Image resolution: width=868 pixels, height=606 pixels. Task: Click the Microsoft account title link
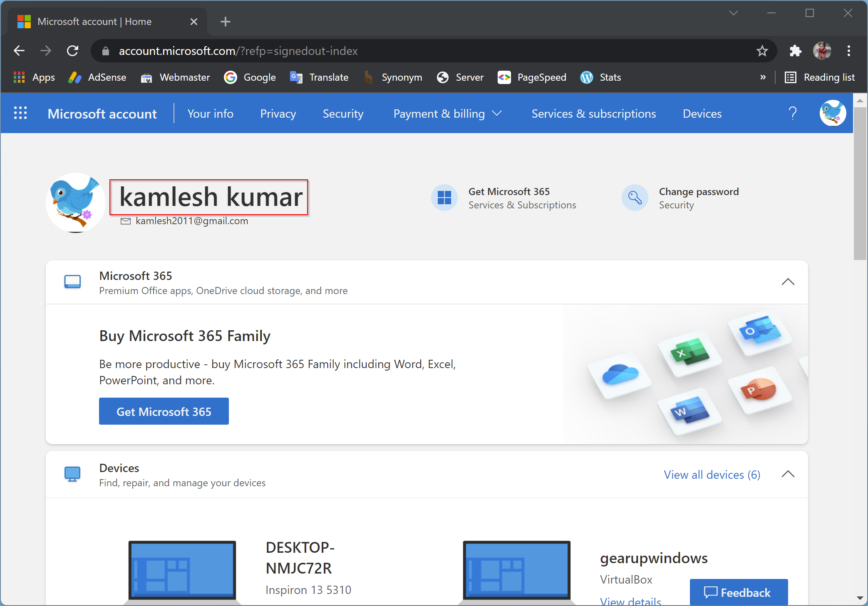coord(102,114)
